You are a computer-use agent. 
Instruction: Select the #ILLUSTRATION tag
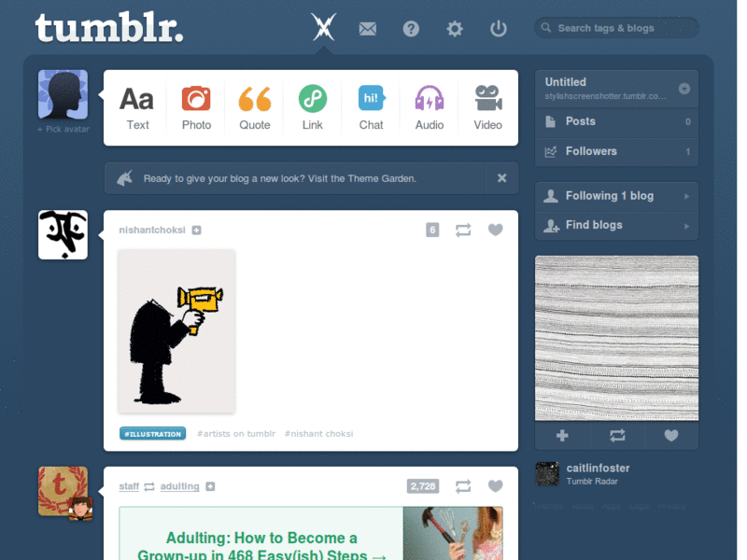click(x=152, y=434)
